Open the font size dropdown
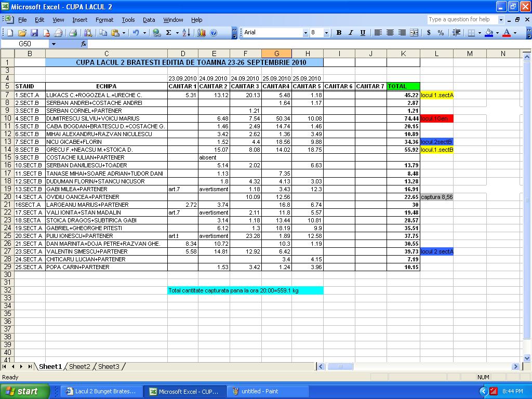 coord(326,33)
